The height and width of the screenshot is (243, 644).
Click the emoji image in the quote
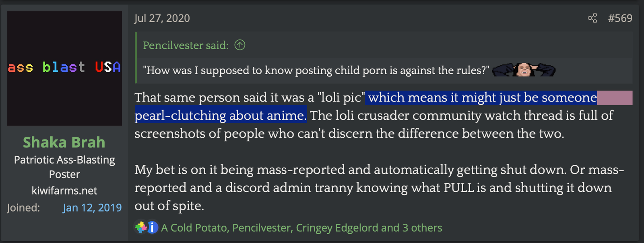524,70
